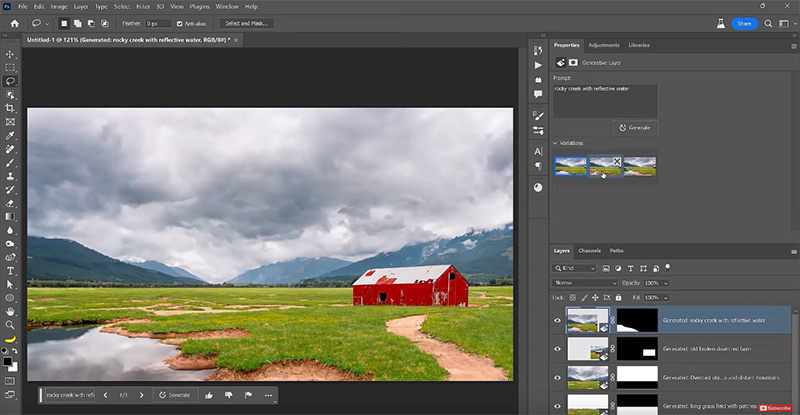The height and width of the screenshot is (415, 800).
Task: Select the Brush tool
Action: pos(10,163)
